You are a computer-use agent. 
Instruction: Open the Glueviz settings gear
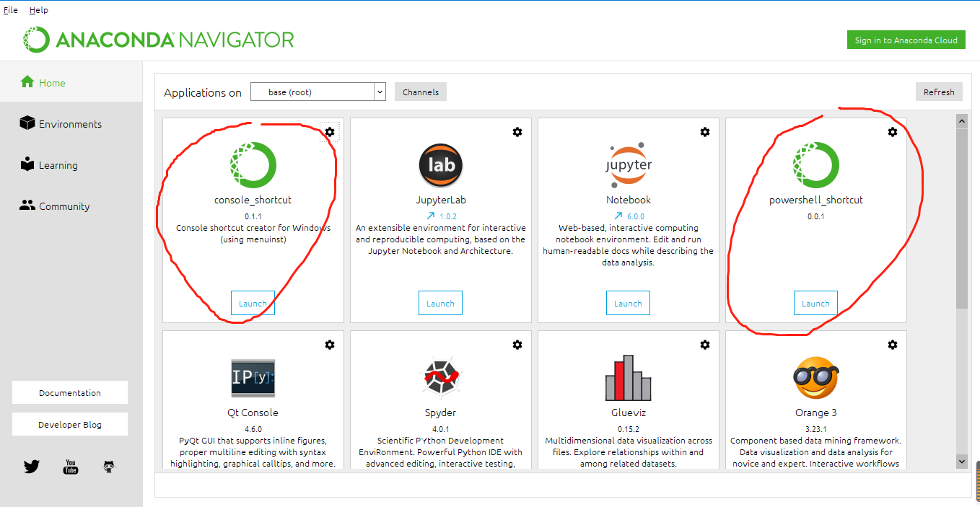click(x=705, y=345)
